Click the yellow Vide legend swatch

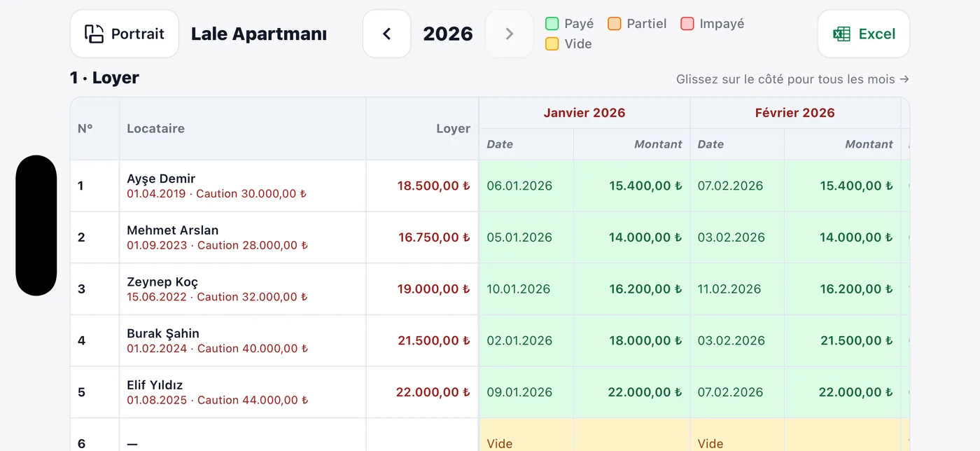point(552,44)
